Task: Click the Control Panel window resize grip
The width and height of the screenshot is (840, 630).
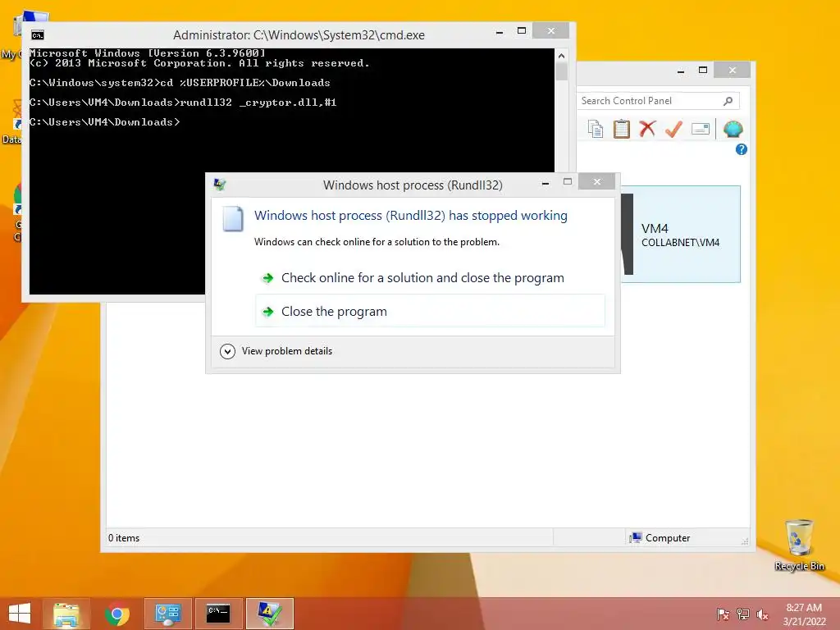Action: pos(745,541)
